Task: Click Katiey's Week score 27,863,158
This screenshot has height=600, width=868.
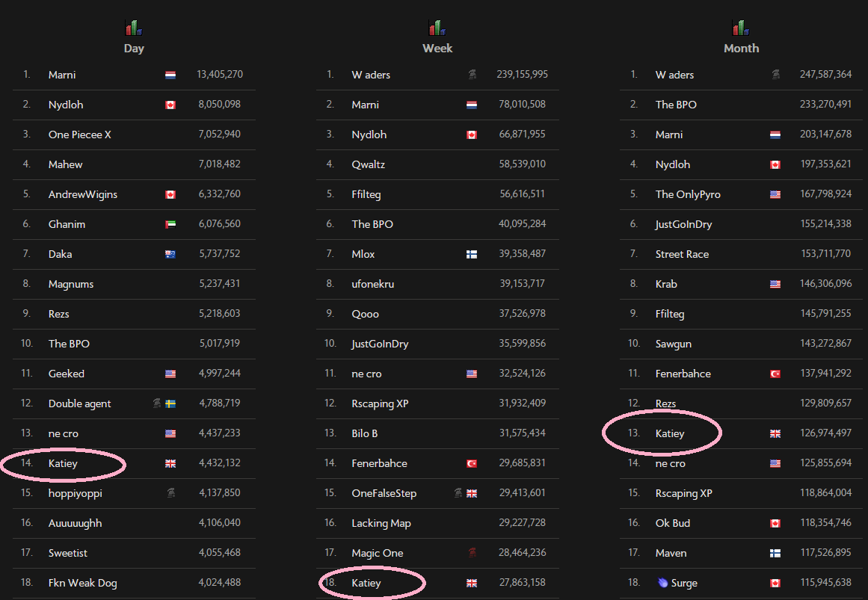Action: coord(522,582)
